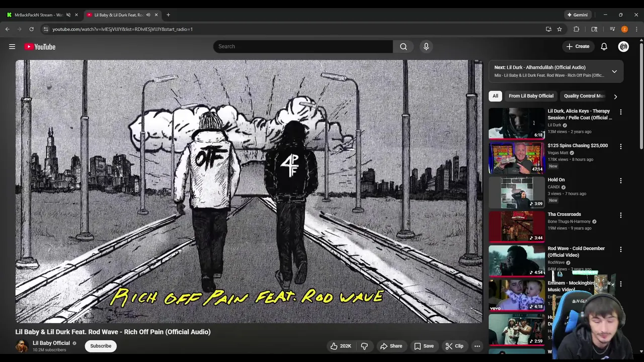Open the Tha Crossroads video title
The height and width of the screenshot is (362, 644).
[x=564, y=214]
